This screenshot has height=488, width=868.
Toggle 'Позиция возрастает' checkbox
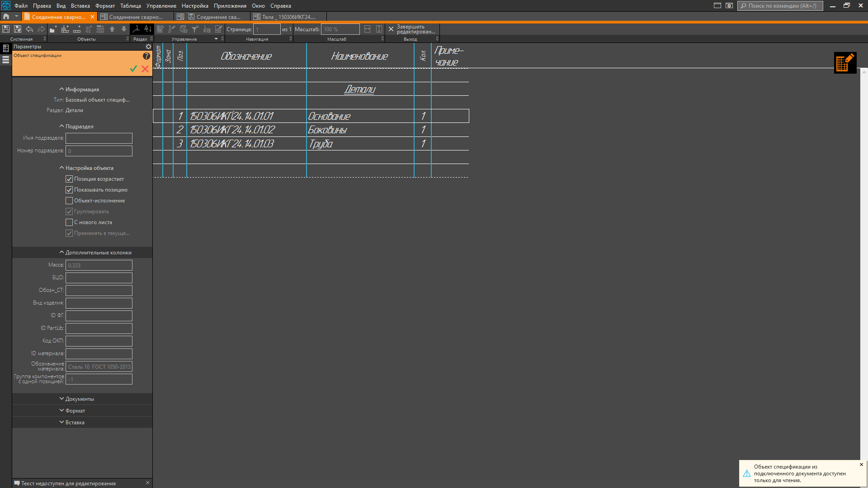click(x=69, y=179)
